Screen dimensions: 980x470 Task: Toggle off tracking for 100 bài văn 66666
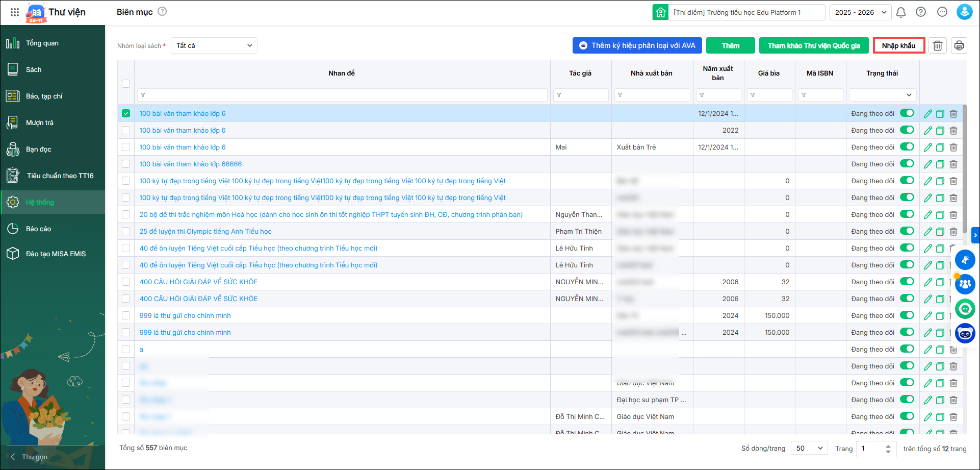click(907, 164)
